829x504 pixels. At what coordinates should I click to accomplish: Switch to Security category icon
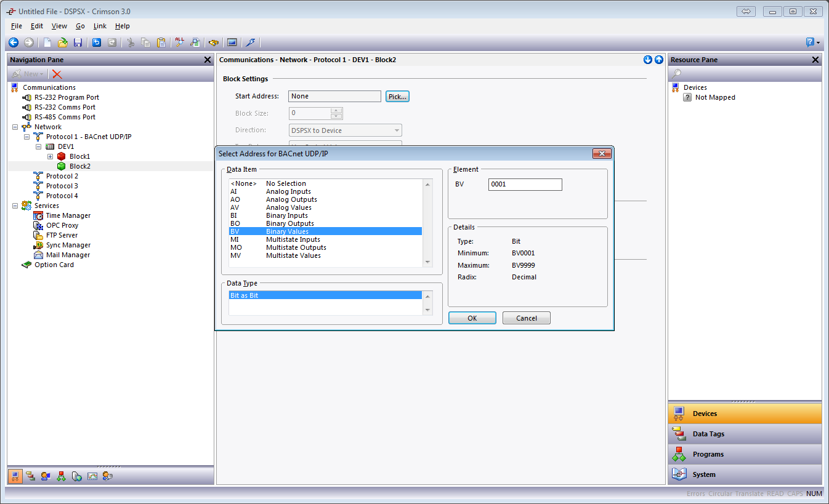tap(108, 476)
